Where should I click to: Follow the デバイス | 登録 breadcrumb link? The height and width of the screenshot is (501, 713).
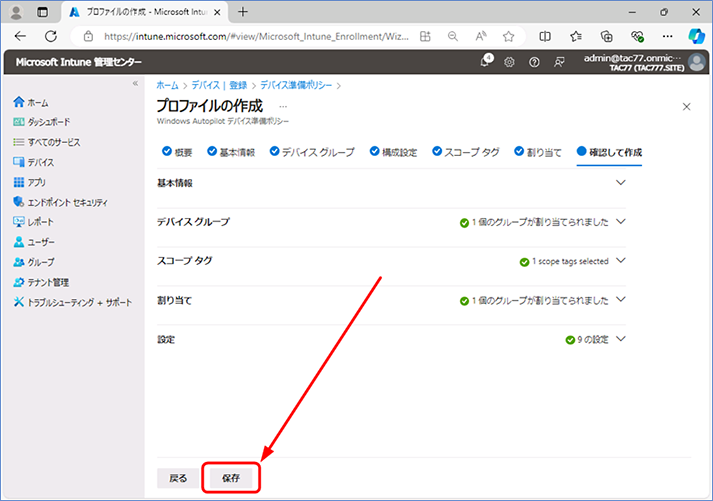(219, 85)
